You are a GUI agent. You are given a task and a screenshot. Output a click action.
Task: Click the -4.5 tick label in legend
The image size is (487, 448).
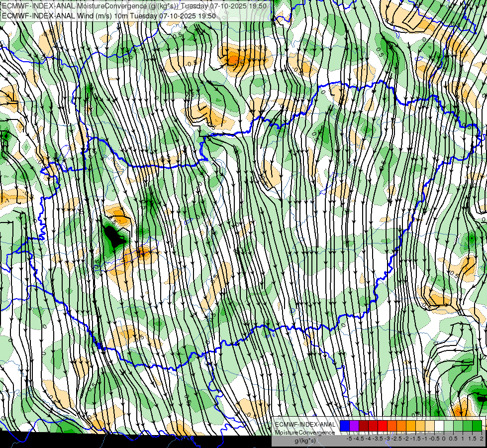click(359, 439)
